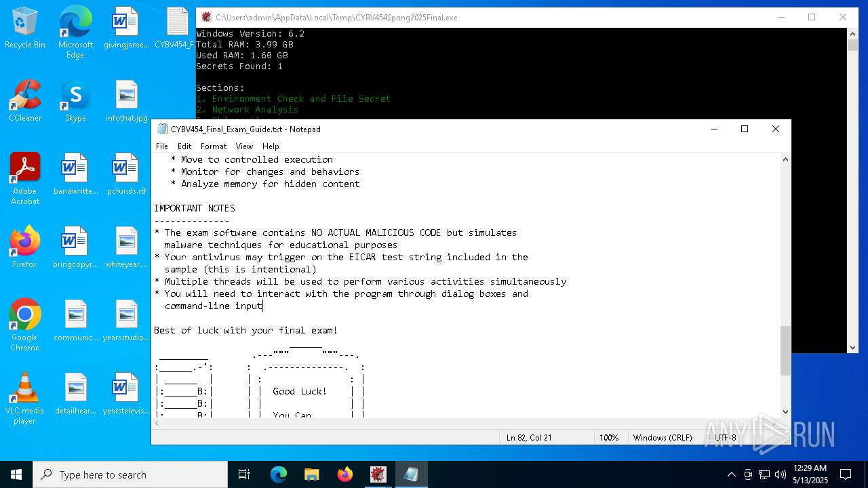Select the givingjame... Word document icon
868x488 pixels.
coord(126,28)
